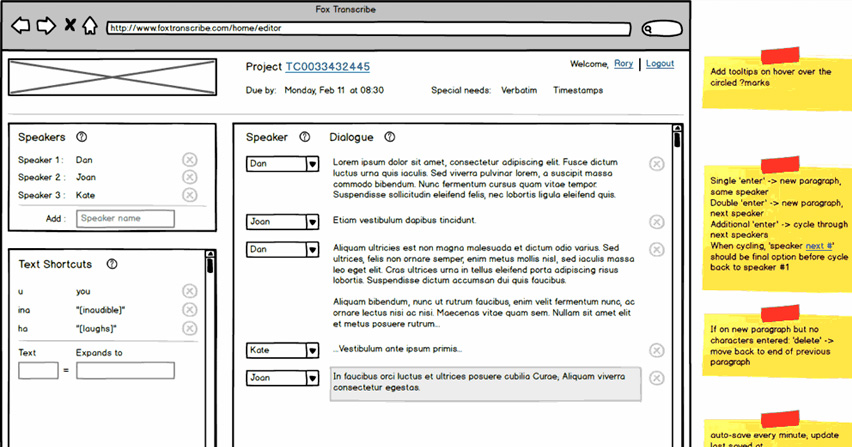The width and height of the screenshot is (852, 447).
Task: Remove Speaker 3 Kate from list
Action: pos(190,195)
